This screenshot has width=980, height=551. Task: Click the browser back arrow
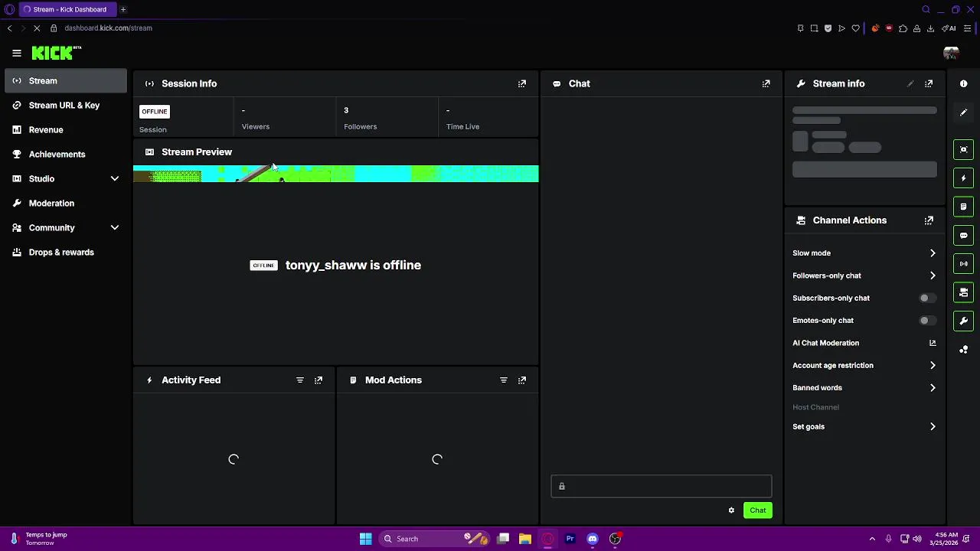(9, 28)
